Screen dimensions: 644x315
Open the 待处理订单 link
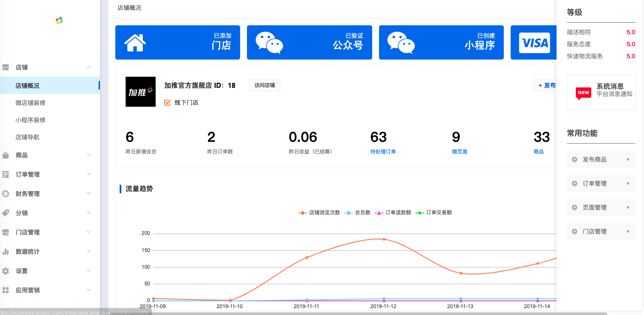click(383, 152)
